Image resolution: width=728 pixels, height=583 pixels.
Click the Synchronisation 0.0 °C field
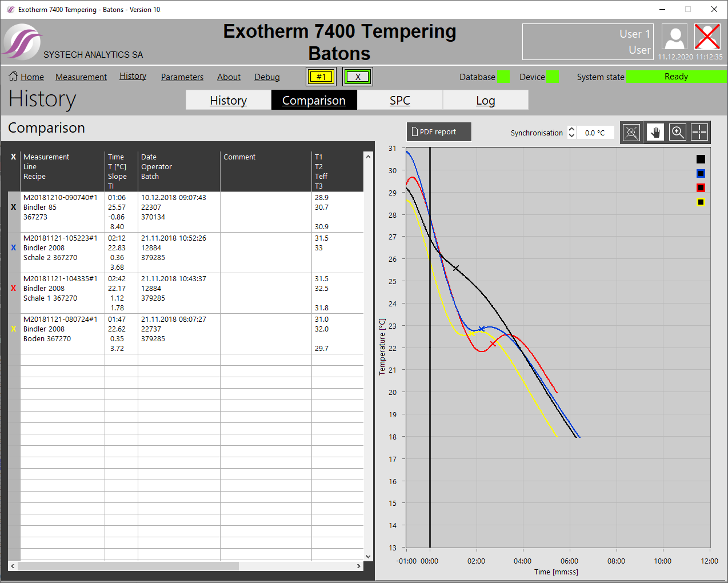coord(595,133)
